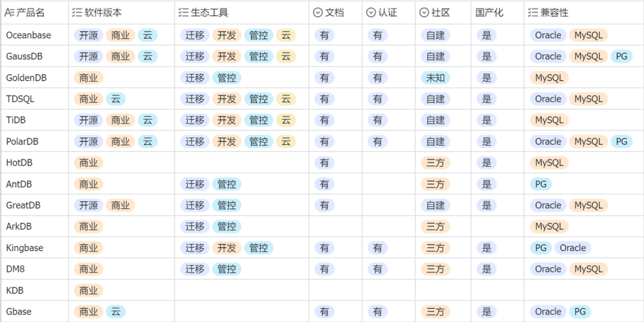644x322 pixels.
Task: Click the 开发 tag in Kingbase row
Action: 227,248
